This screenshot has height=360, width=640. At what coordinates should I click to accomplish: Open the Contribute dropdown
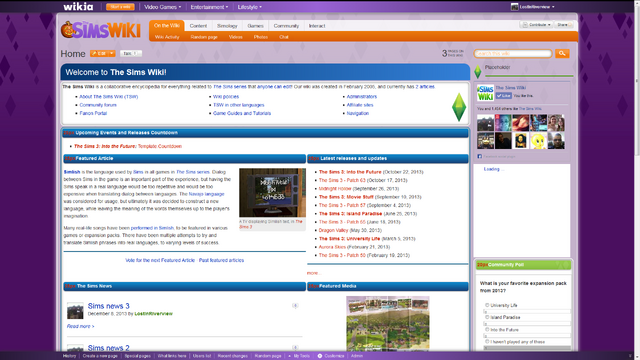click(x=536, y=25)
